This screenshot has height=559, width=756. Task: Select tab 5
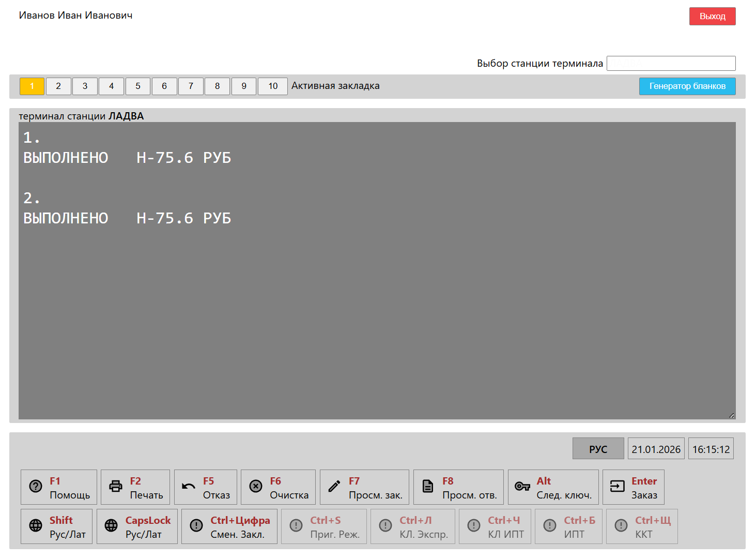tap(138, 86)
